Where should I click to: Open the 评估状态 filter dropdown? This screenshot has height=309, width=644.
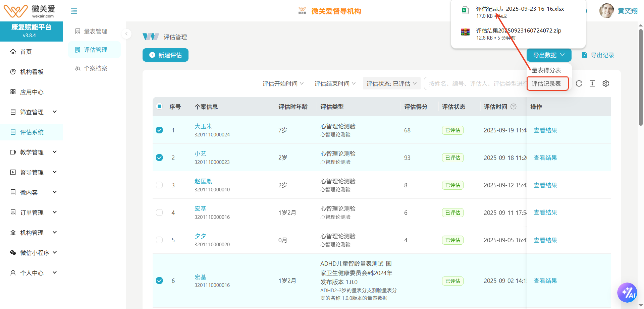(x=391, y=83)
